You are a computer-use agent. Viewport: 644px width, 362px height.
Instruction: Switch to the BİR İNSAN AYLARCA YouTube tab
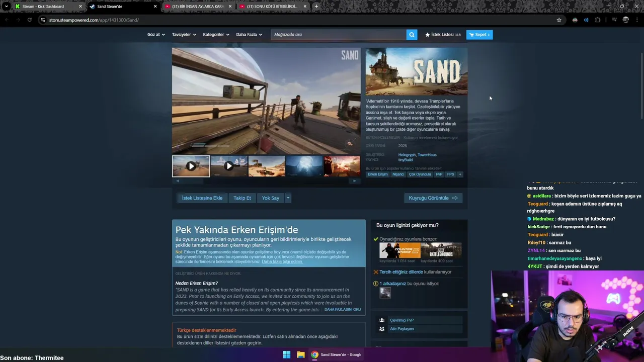click(198, 7)
